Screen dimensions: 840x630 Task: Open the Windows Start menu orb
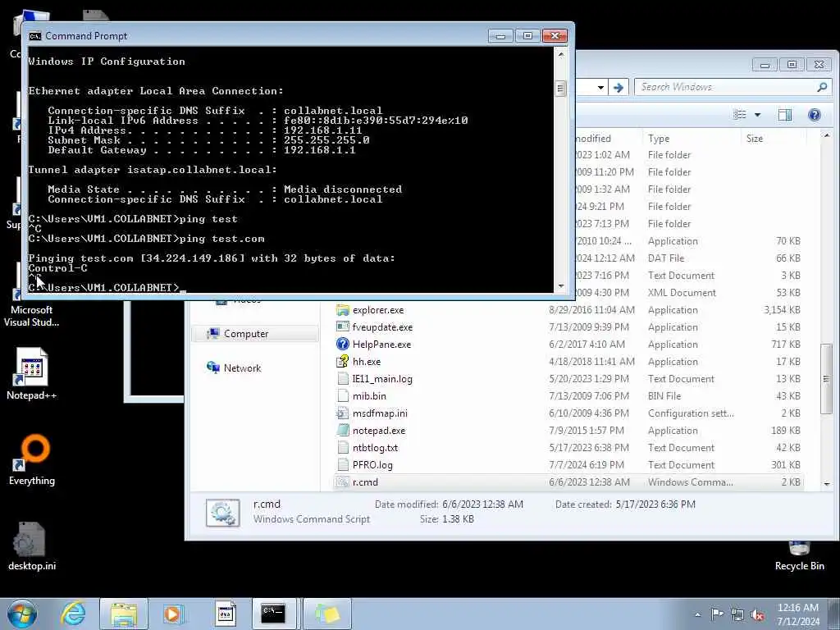tap(22, 614)
